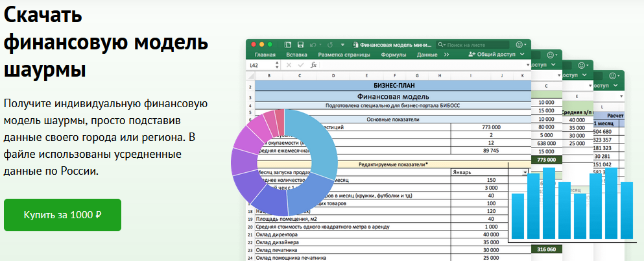
Task: Click the Общий доступ share button
Action: tap(491, 55)
